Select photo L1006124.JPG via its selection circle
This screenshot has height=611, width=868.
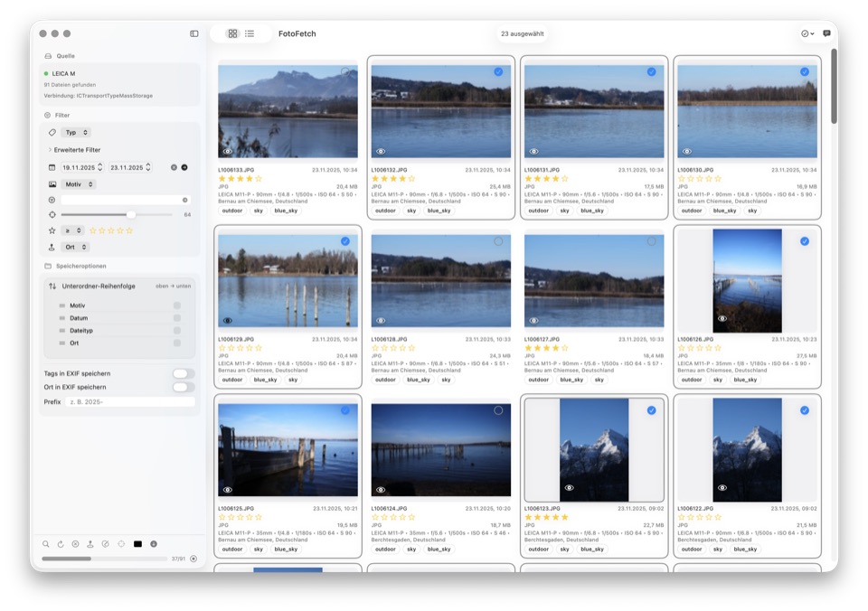click(x=496, y=410)
